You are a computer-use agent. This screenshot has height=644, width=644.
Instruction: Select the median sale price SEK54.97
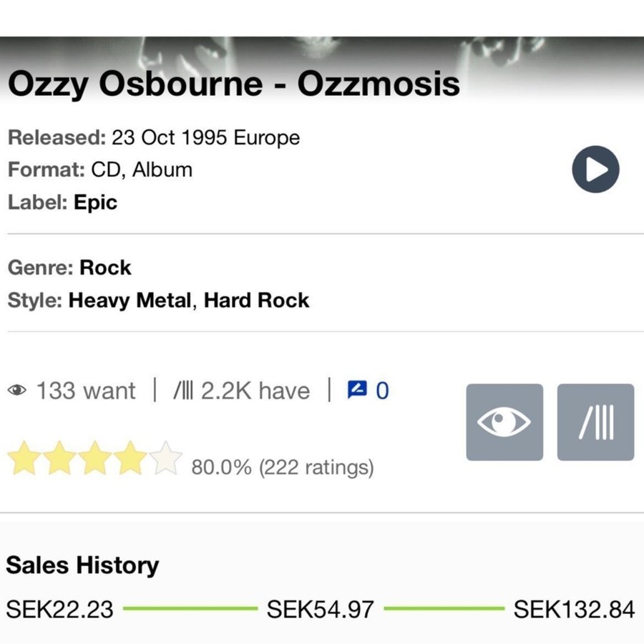(x=321, y=610)
